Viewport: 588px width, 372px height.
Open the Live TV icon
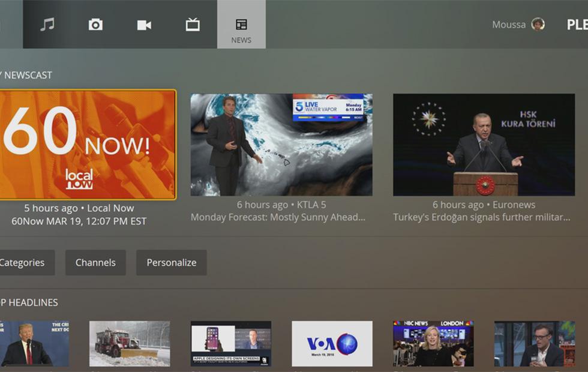[193, 25]
